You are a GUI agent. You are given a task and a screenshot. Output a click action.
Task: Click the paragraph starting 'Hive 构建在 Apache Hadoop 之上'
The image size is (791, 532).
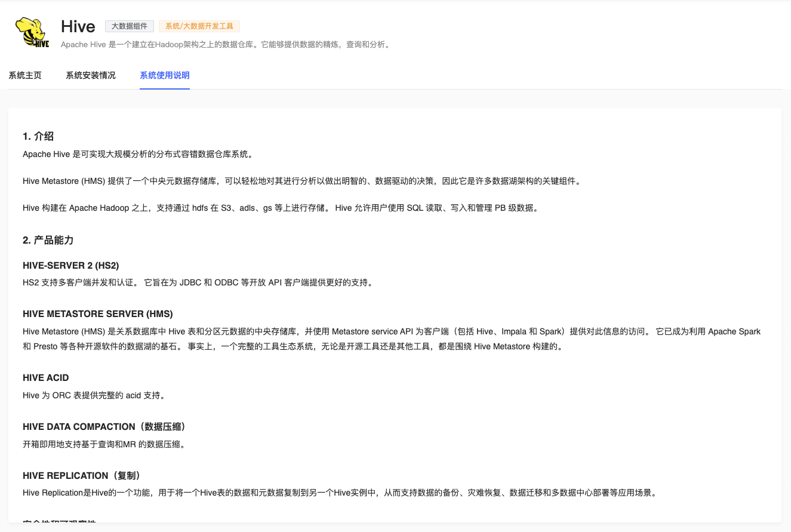(281, 208)
